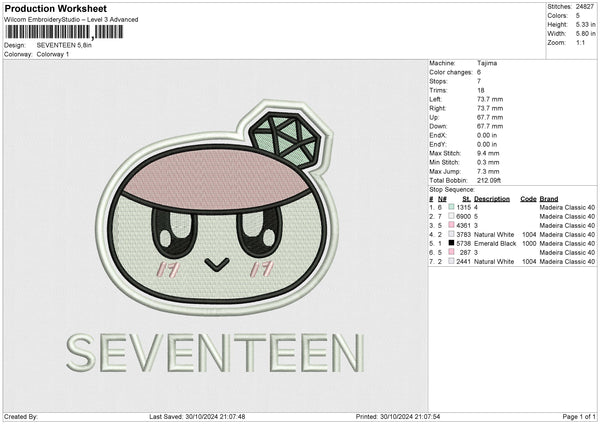The width and height of the screenshot is (600, 424).
Task: Click stitch count "5738" in the stop sequence
Action: (463, 243)
